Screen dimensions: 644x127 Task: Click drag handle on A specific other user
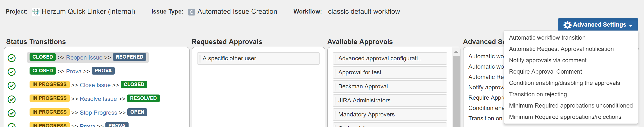[x=199, y=59]
